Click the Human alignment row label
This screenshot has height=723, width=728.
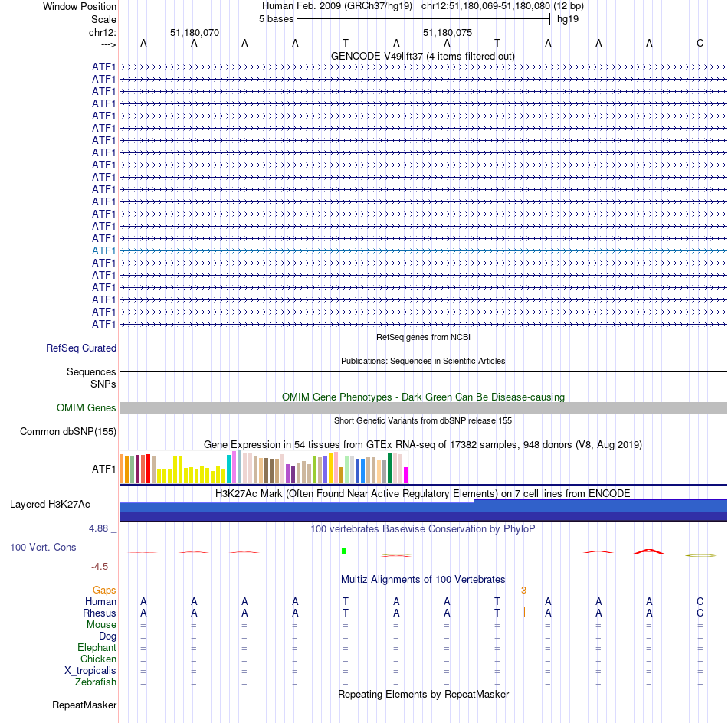click(x=100, y=602)
